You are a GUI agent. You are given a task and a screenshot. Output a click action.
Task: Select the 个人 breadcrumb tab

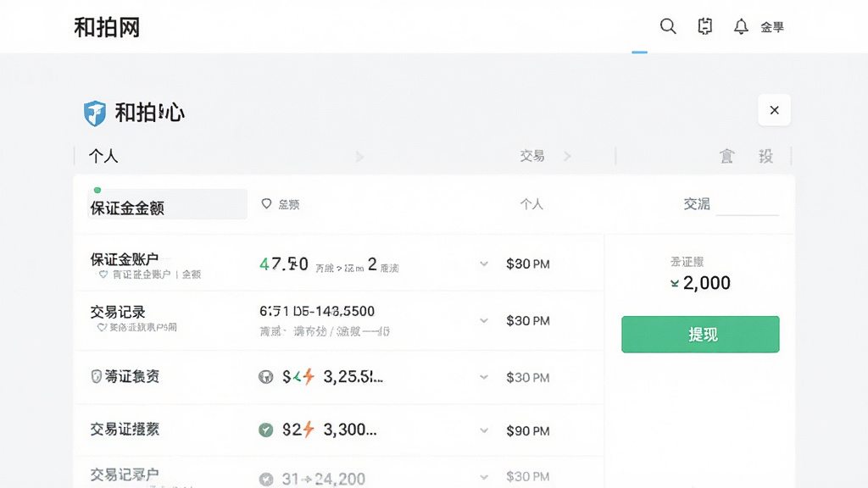tap(103, 157)
